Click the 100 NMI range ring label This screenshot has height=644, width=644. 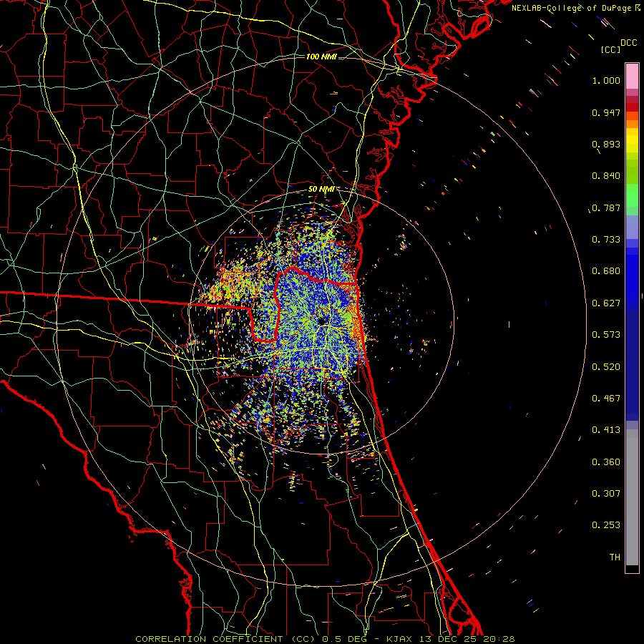pos(321,57)
